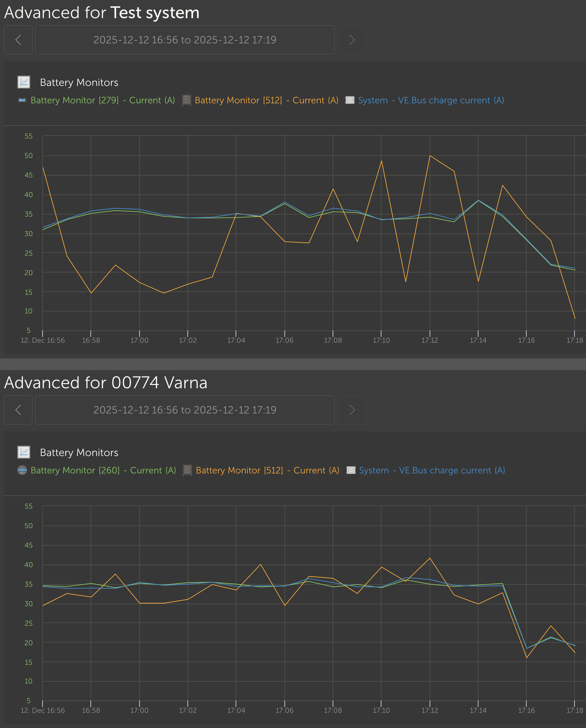
Task: Click the System VE.Bus icon in Varna legend
Action: point(351,470)
